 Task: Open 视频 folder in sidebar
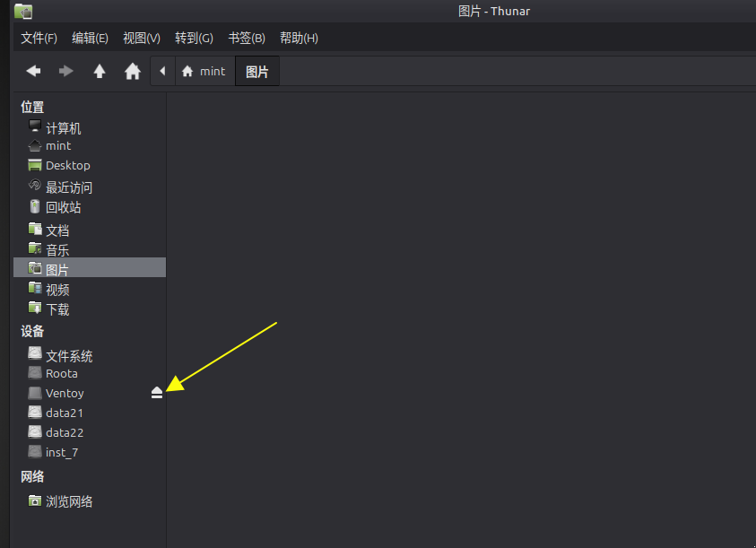[90, 289]
